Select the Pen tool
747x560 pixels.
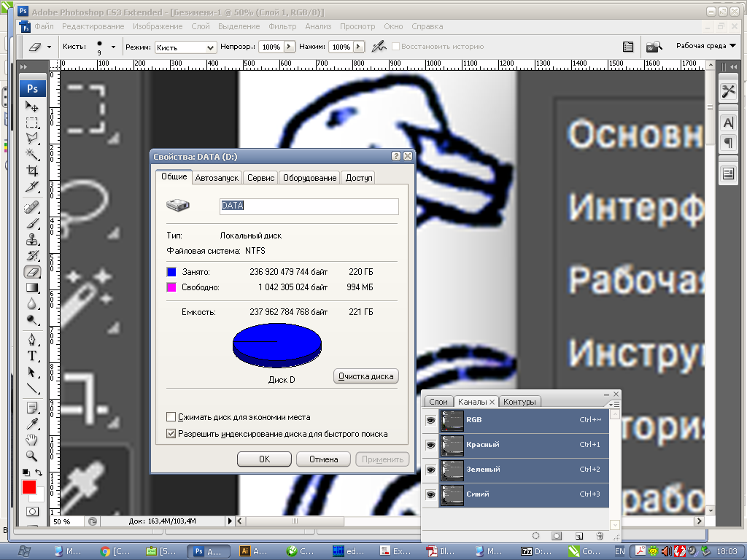click(32, 340)
